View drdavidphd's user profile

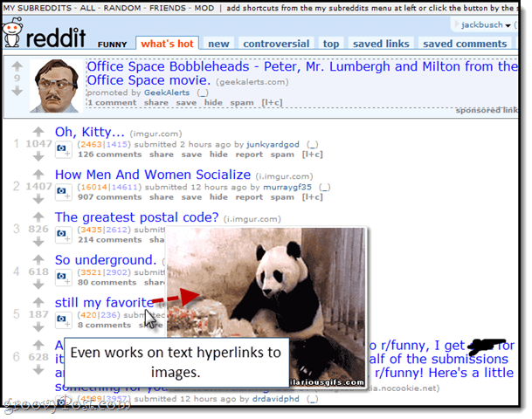[x=275, y=399]
